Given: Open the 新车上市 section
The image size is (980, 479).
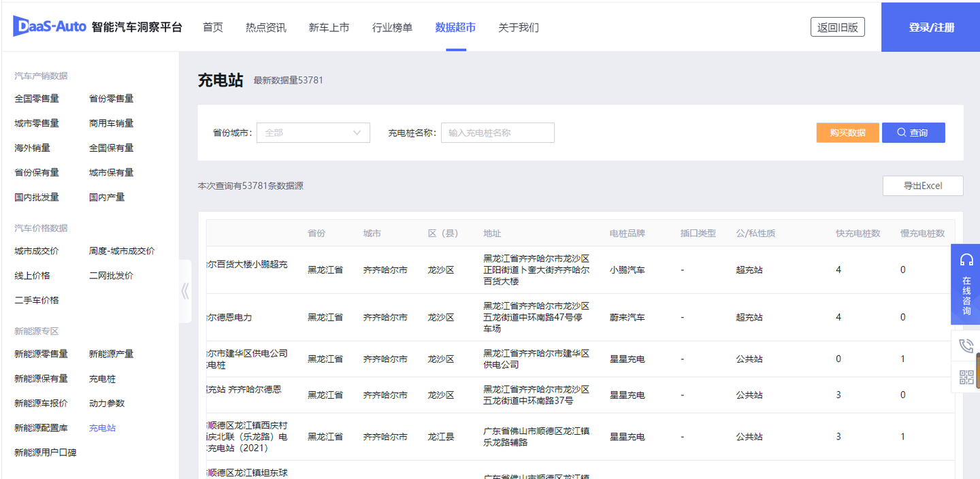Looking at the screenshot, I should 329,27.
